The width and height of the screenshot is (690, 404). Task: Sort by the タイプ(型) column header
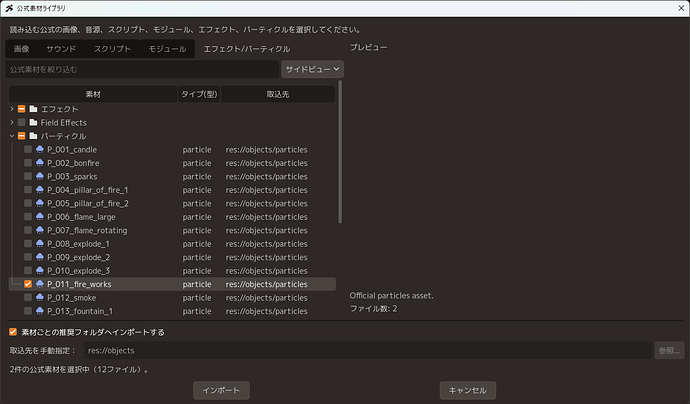(x=199, y=94)
